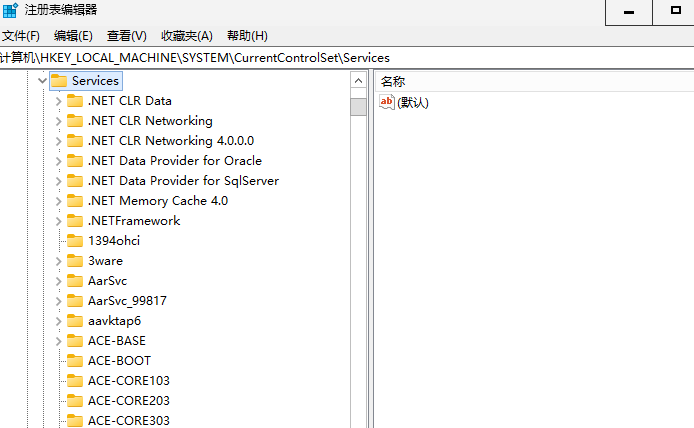Click the .NET CLR Networking 4.0.0.0 folder icon
The height and width of the screenshot is (428, 694).
point(75,141)
